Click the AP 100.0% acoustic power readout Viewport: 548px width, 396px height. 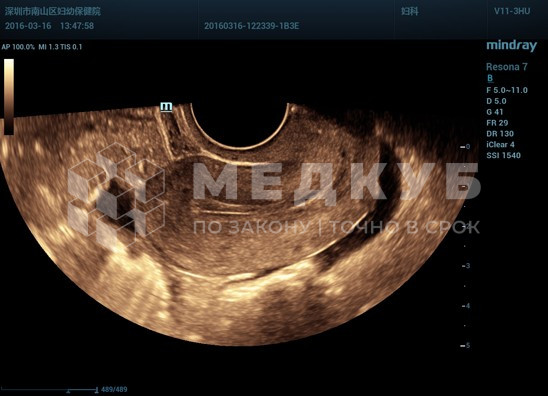pyautogui.click(x=18, y=47)
